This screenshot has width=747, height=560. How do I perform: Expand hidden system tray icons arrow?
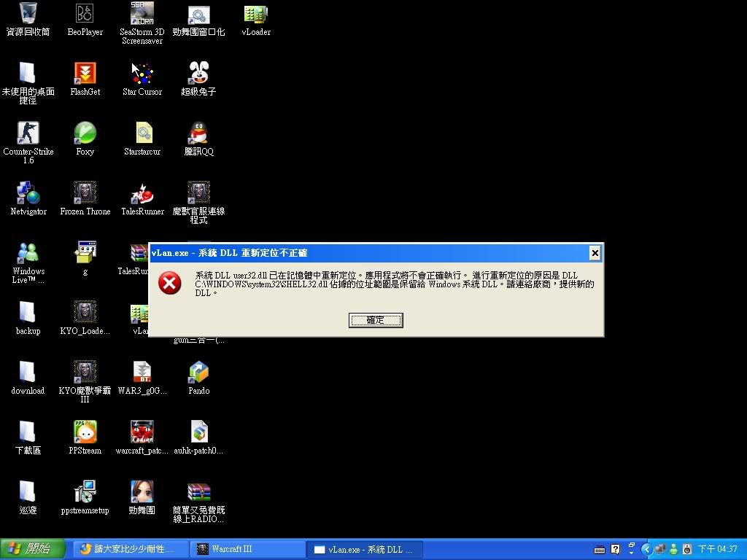[x=646, y=549]
